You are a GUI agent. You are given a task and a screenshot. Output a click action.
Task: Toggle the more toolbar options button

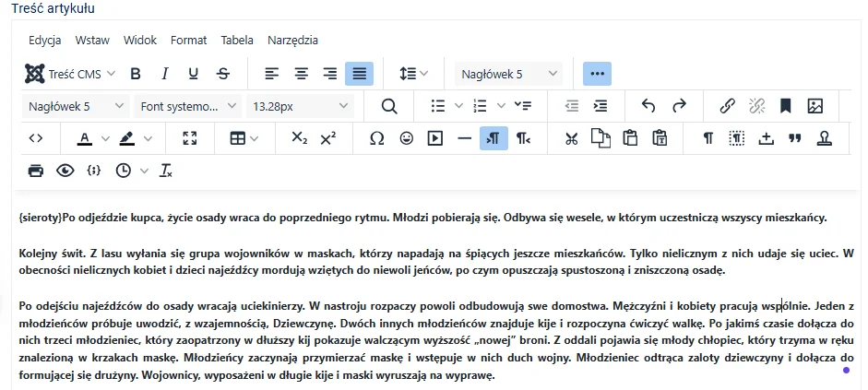tap(597, 74)
